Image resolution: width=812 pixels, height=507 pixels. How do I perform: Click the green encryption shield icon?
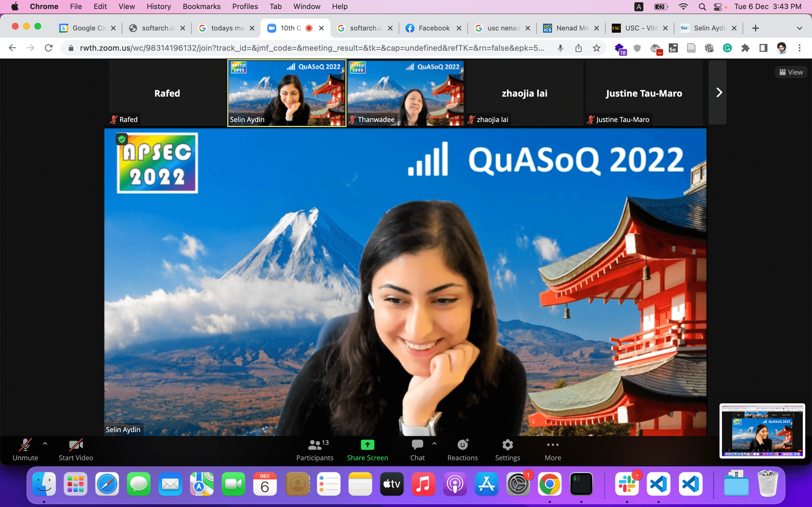coord(122,139)
